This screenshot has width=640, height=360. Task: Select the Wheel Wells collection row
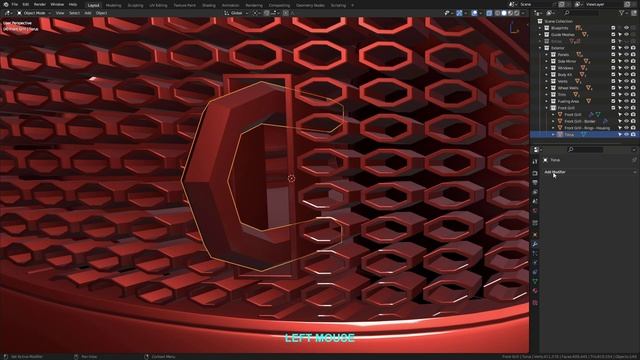pyautogui.click(x=584, y=88)
